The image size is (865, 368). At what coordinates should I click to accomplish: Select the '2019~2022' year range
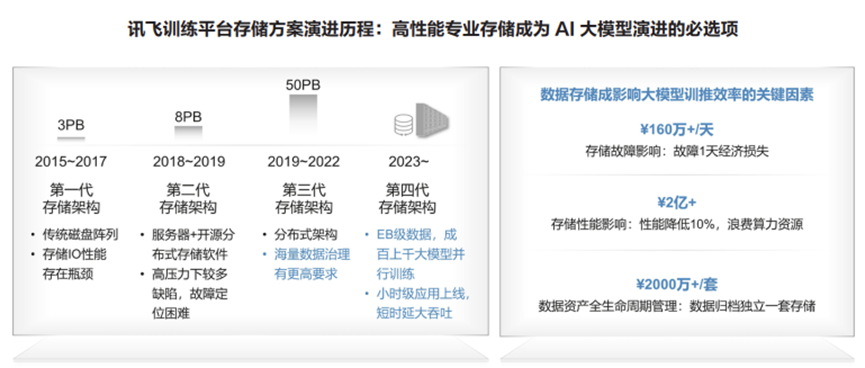pyautogui.click(x=303, y=162)
